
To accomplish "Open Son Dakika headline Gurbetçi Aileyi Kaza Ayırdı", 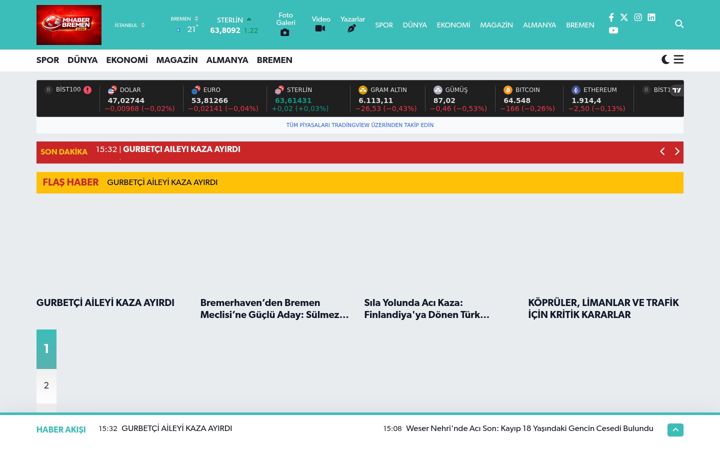I will tap(181, 149).
